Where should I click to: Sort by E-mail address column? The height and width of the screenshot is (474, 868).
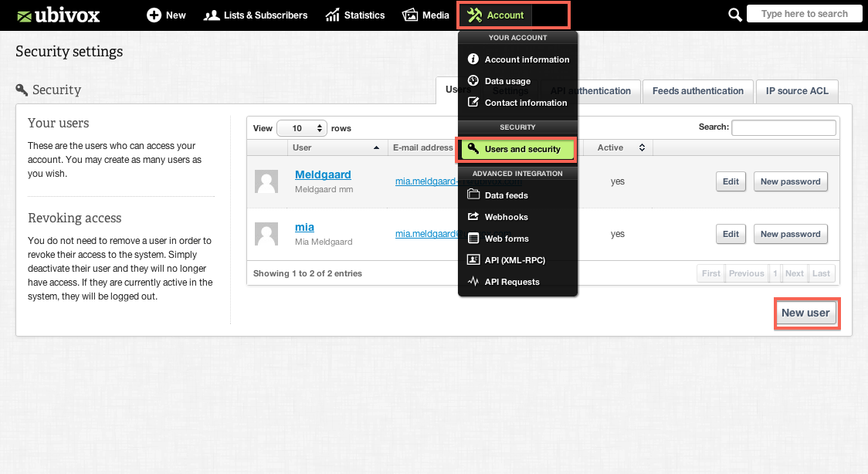[x=423, y=147]
